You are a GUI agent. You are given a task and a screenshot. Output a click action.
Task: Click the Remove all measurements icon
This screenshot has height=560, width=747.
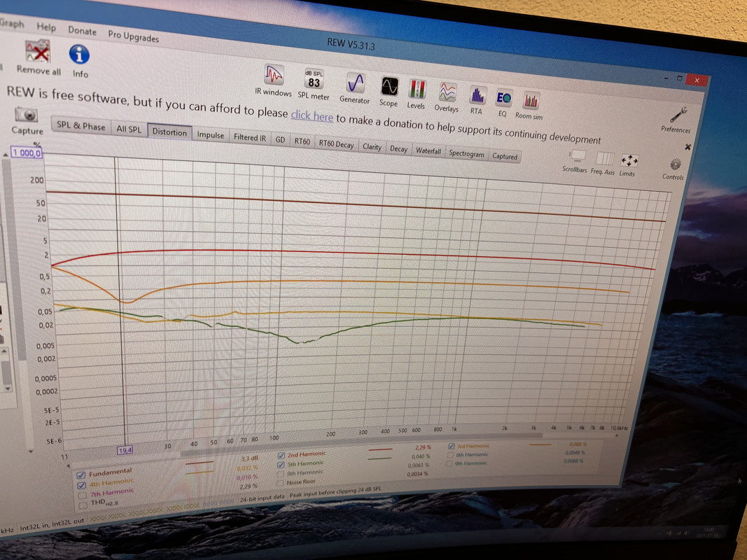(x=38, y=52)
